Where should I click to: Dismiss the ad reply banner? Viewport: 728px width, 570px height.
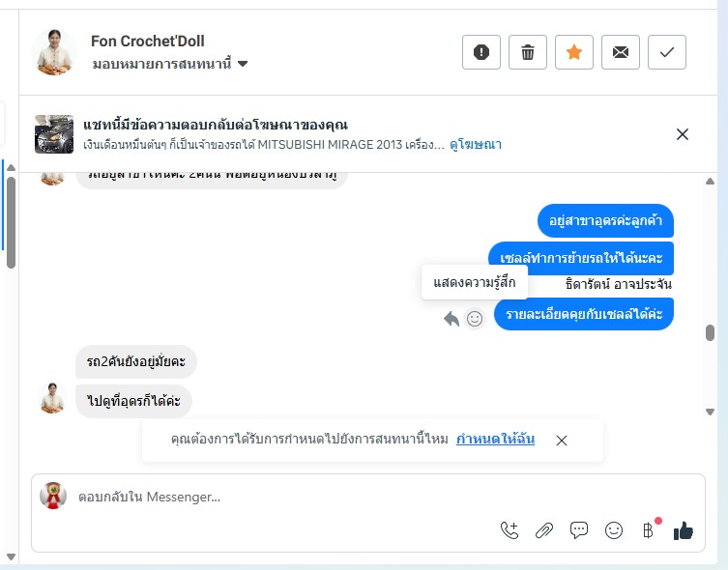[682, 134]
